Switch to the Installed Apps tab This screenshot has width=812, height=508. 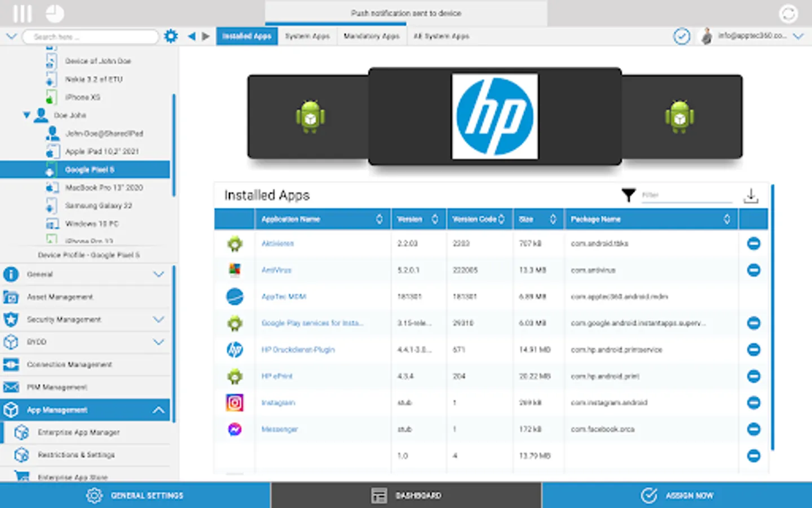pos(247,36)
